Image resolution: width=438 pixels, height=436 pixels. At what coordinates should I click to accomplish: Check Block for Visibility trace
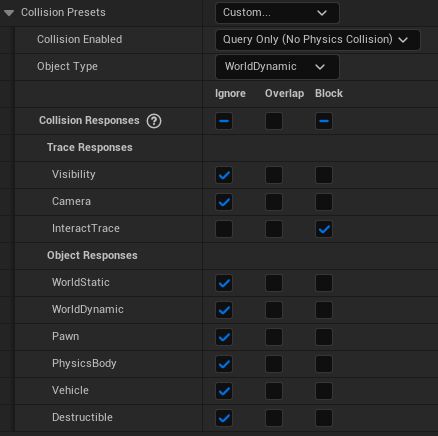324,175
